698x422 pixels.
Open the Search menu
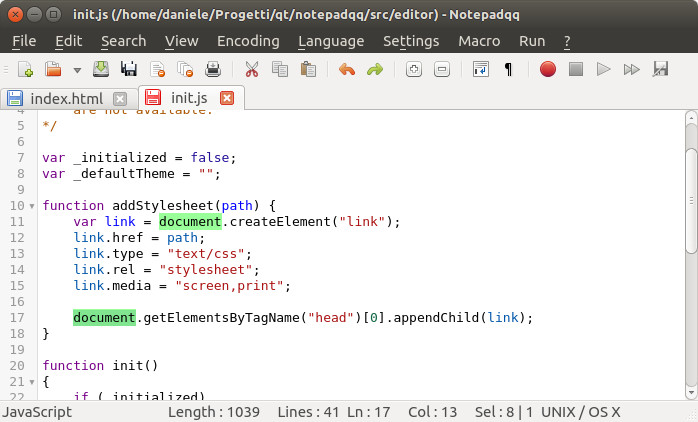(x=123, y=41)
